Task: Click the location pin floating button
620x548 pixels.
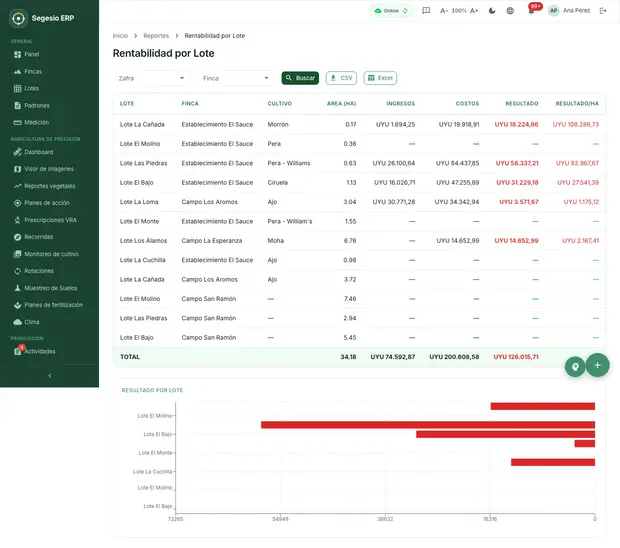Action: point(575,367)
